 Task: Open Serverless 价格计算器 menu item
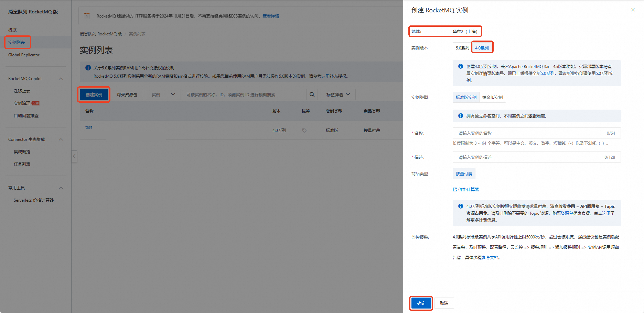(34, 200)
